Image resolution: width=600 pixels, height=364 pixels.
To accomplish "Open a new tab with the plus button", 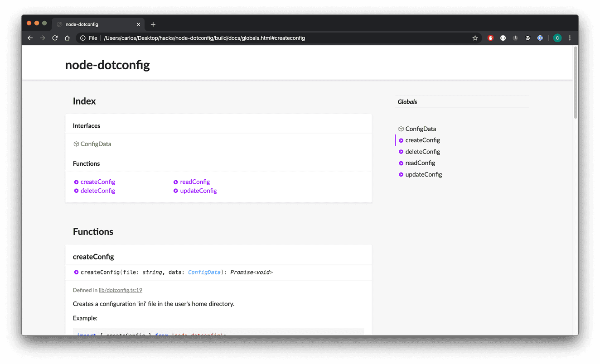I will tap(153, 24).
